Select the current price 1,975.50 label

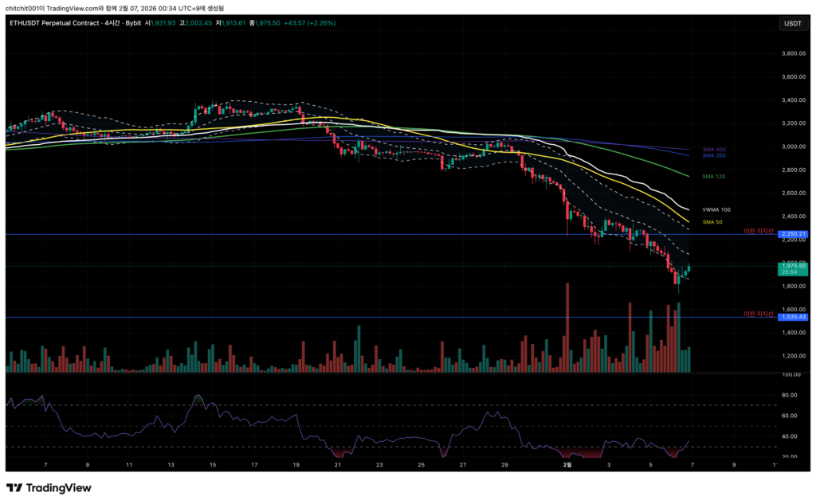tap(792, 266)
